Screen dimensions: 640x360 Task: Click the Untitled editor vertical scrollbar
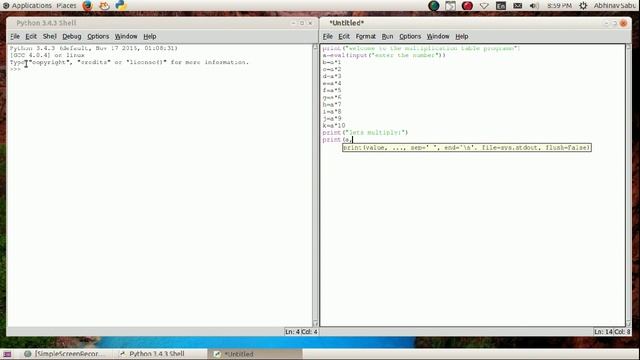[628, 185]
